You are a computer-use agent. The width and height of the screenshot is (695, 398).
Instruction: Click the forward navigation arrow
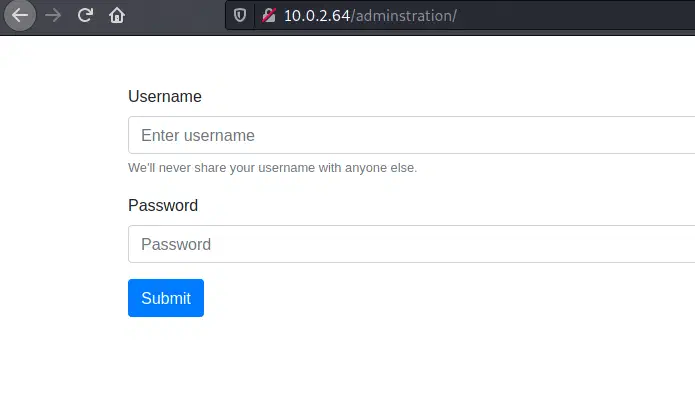pyautogui.click(x=53, y=16)
